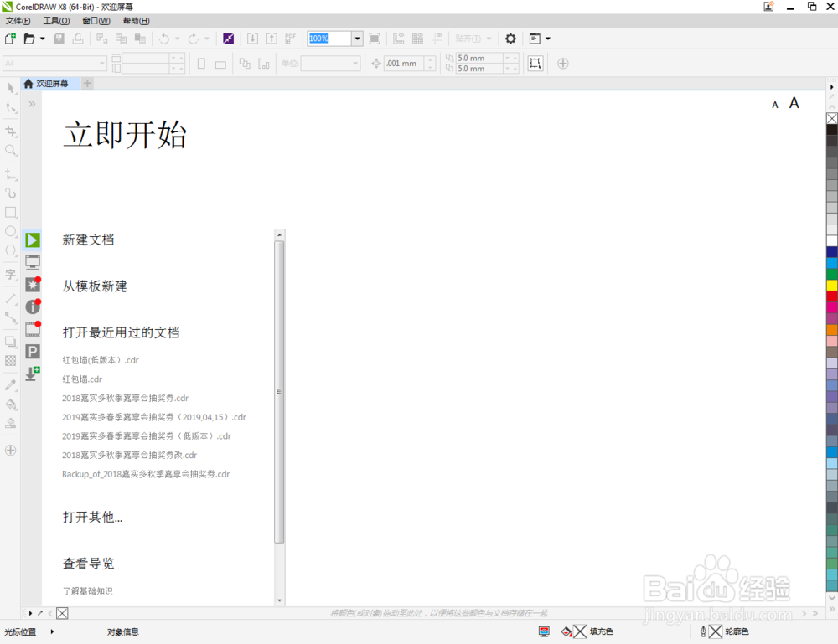838x644 pixels.
Task: Select the Freehand drawing tool
Action: [11, 174]
